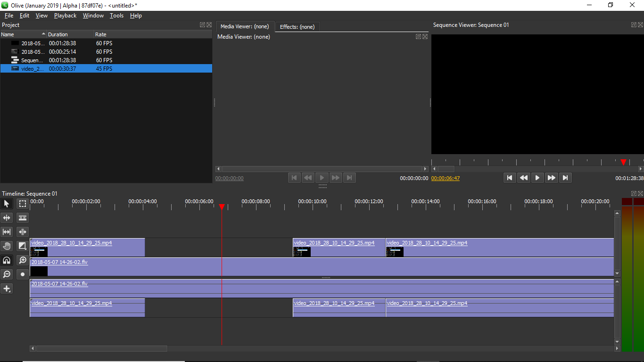Select the Transition tool
Screen dimensions: 644x362
coord(23,246)
